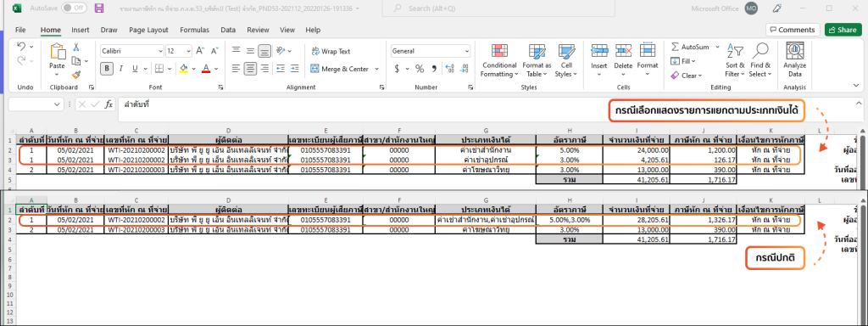Viewport: 868px width, 326px height.
Task: Apply Percent Style format
Action: click(420, 69)
